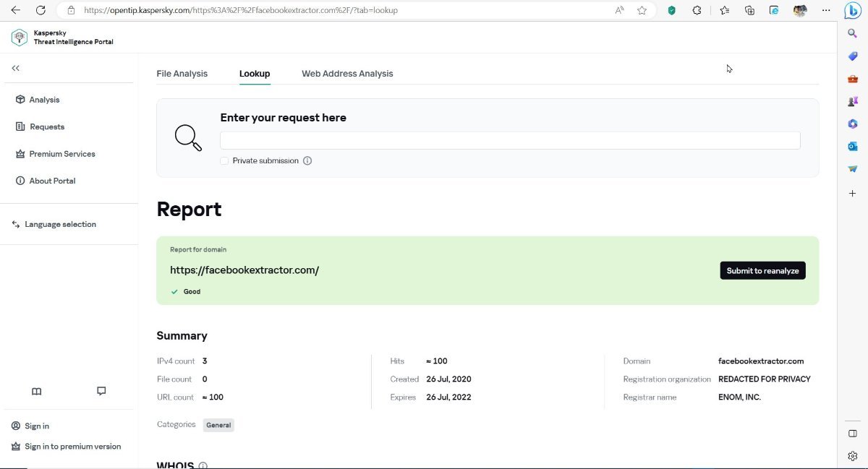Show WHOIS info icon
Image resolution: width=868 pixels, height=469 pixels.
click(203, 465)
